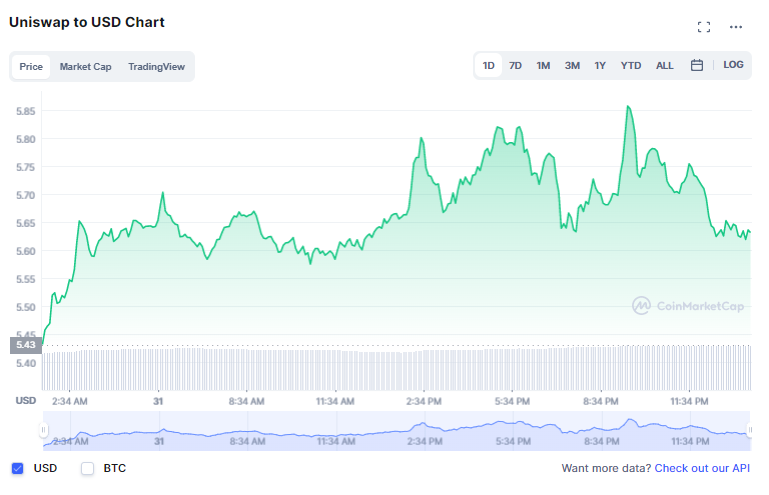Grab the right range navigator handle
The width and height of the screenshot is (769, 495).
pos(750,430)
